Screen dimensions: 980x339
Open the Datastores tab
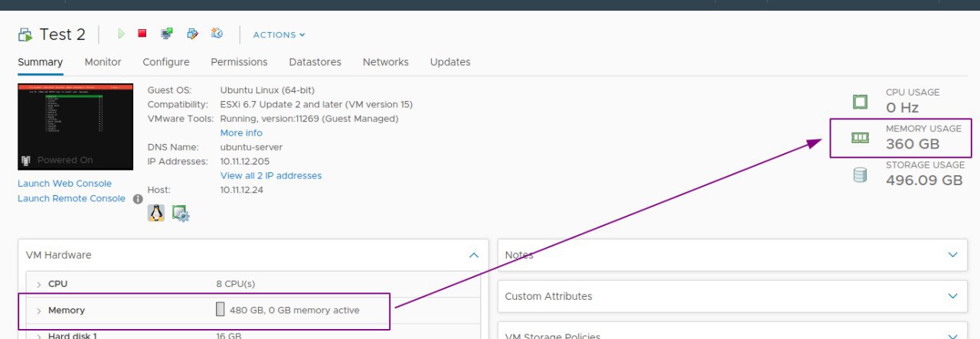315,62
